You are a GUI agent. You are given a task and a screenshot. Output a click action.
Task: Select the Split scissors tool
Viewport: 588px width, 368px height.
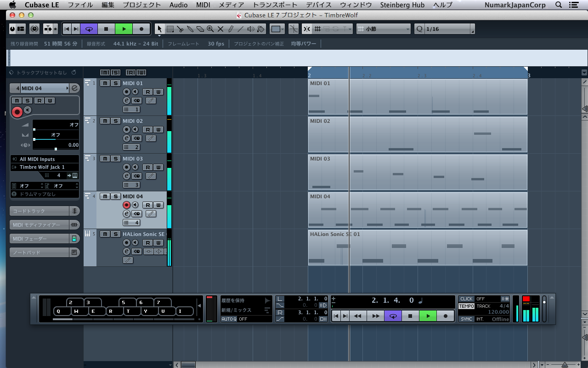(180, 29)
